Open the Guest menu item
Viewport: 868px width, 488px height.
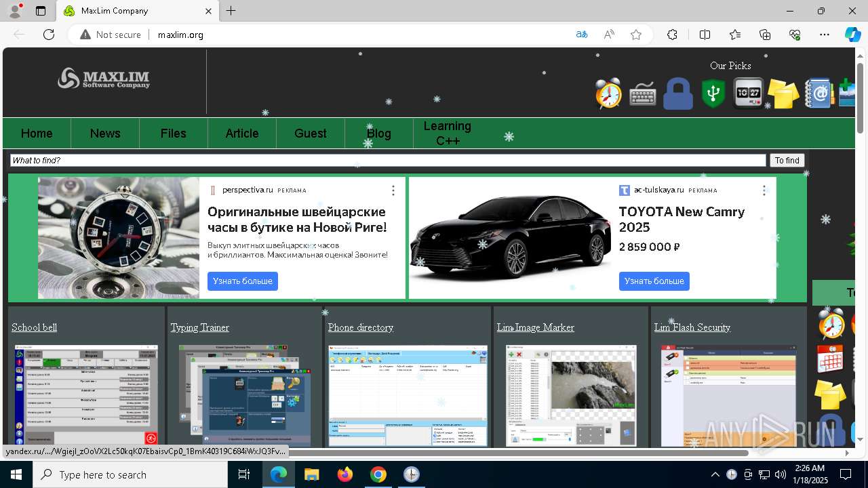pos(311,134)
